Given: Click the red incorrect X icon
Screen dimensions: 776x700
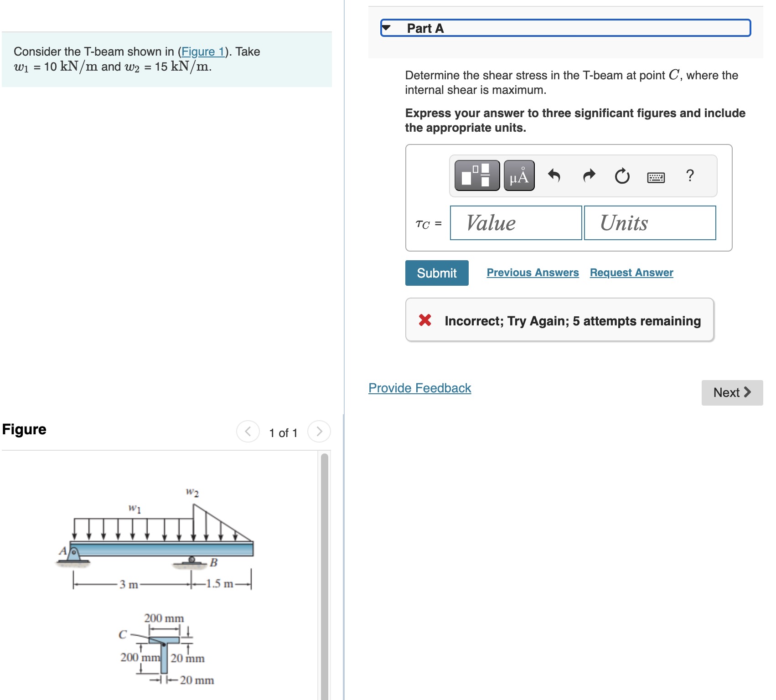Looking at the screenshot, I should coord(424,320).
